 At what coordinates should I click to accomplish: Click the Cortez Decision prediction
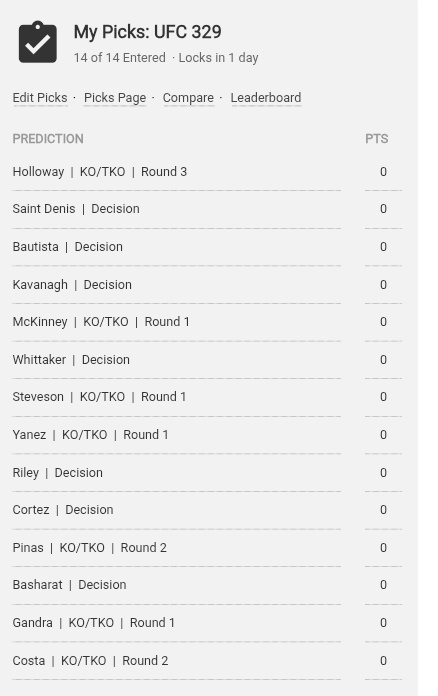click(63, 510)
